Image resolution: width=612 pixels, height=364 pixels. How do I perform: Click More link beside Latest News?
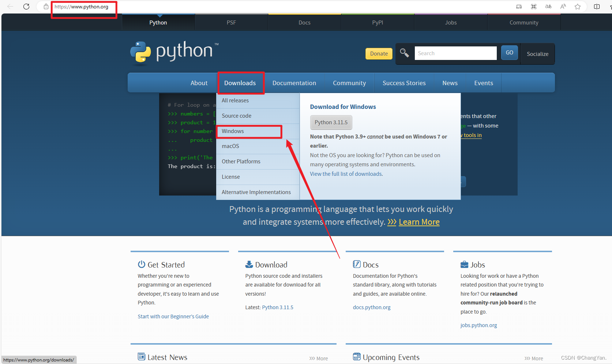coord(319,359)
